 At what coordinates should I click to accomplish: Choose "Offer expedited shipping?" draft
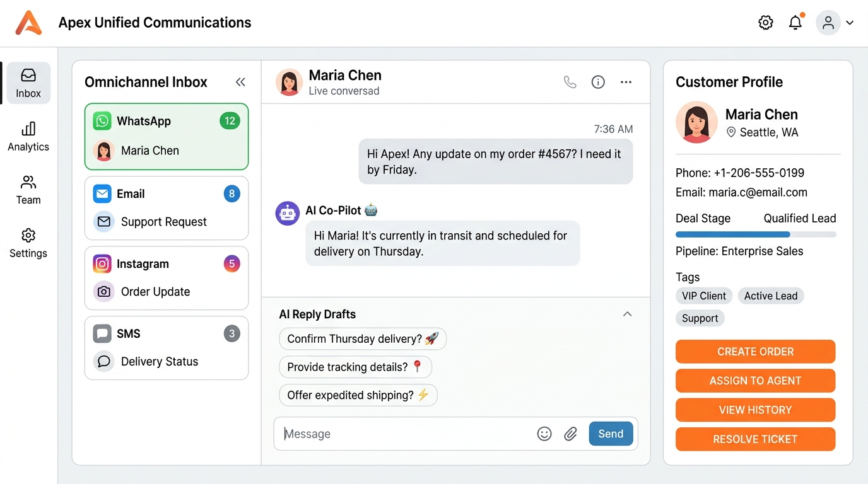[x=358, y=395]
